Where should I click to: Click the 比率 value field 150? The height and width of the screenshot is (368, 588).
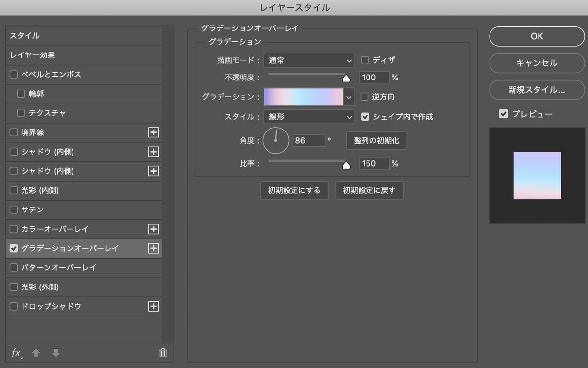tap(374, 164)
